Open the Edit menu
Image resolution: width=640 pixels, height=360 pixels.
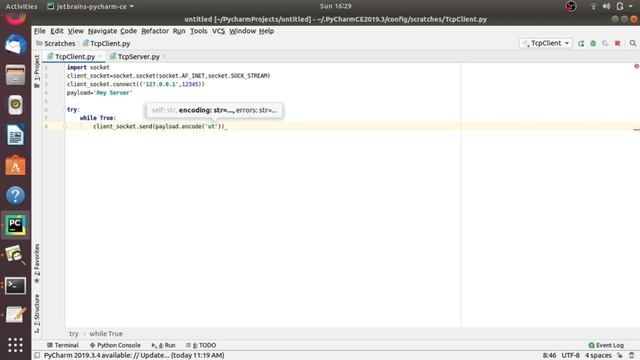pyautogui.click(x=57, y=31)
